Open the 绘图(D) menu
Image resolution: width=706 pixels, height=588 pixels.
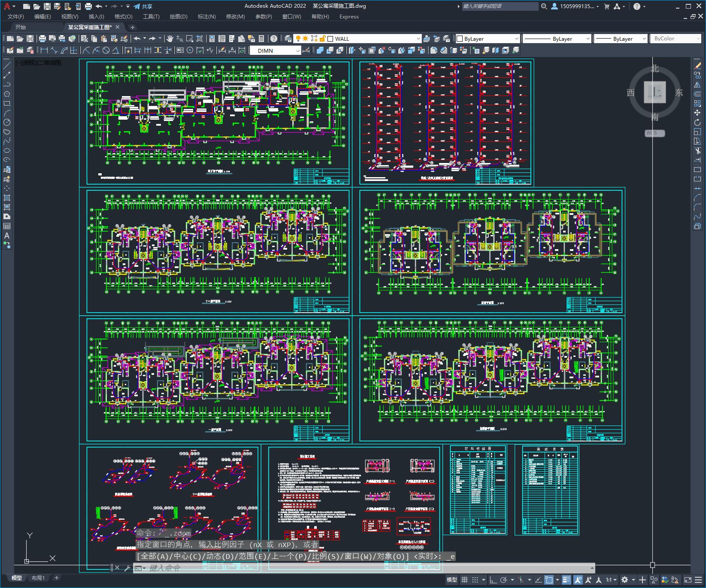click(x=178, y=16)
